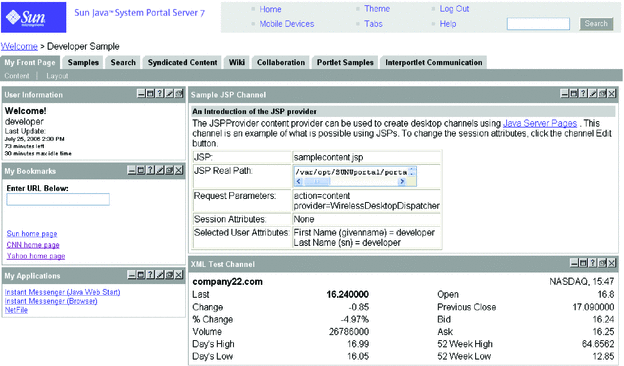624x366 pixels.
Task: Edit the My Applications channel
Action: pyautogui.click(x=160, y=275)
